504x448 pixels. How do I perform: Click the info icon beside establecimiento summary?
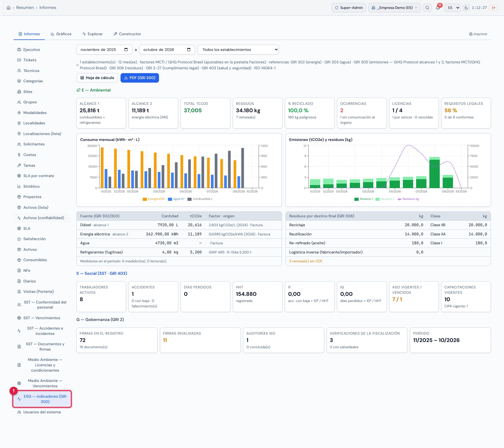(x=77, y=65)
